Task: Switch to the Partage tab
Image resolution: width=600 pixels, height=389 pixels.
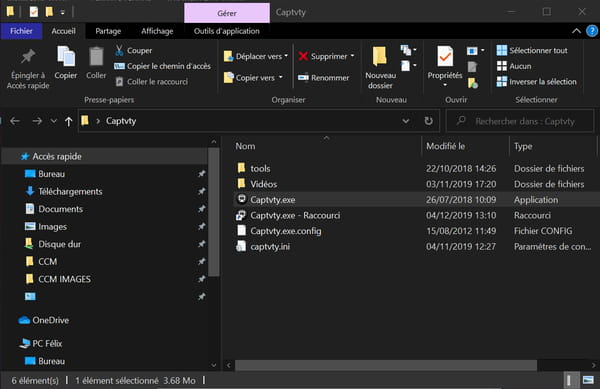Action: pyautogui.click(x=108, y=31)
